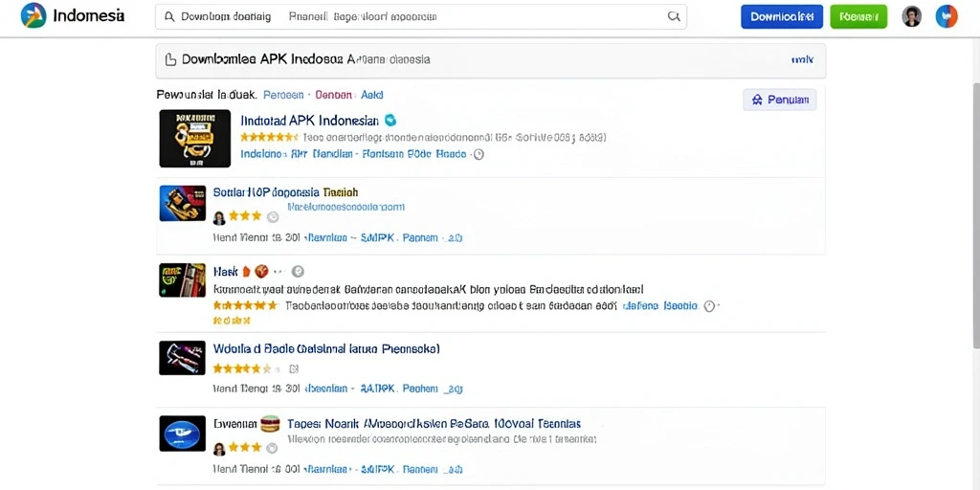Click the star rating of Indtotad APK Indonesian
Image resolution: width=980 pixels, height=490 pixels.
pos(269,136)
